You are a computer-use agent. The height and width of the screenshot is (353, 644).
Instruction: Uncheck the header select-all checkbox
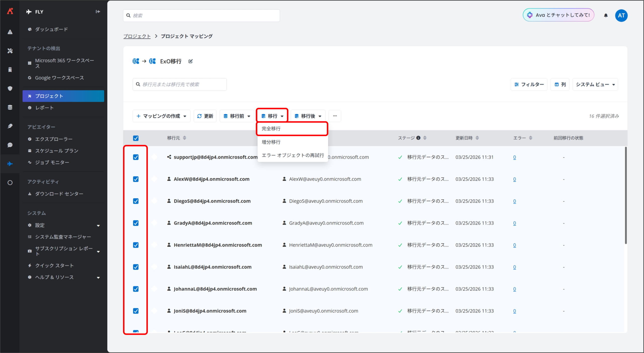click(136, 138)
